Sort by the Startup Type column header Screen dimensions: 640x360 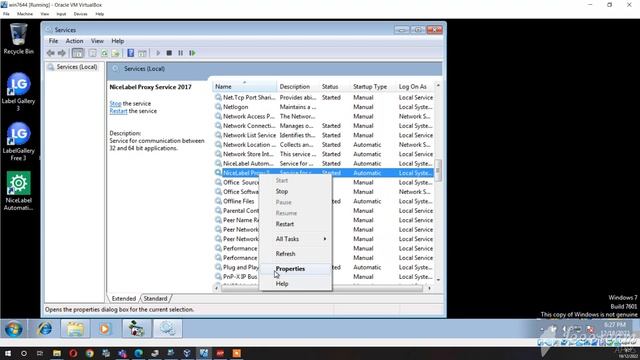coord(373,87)
